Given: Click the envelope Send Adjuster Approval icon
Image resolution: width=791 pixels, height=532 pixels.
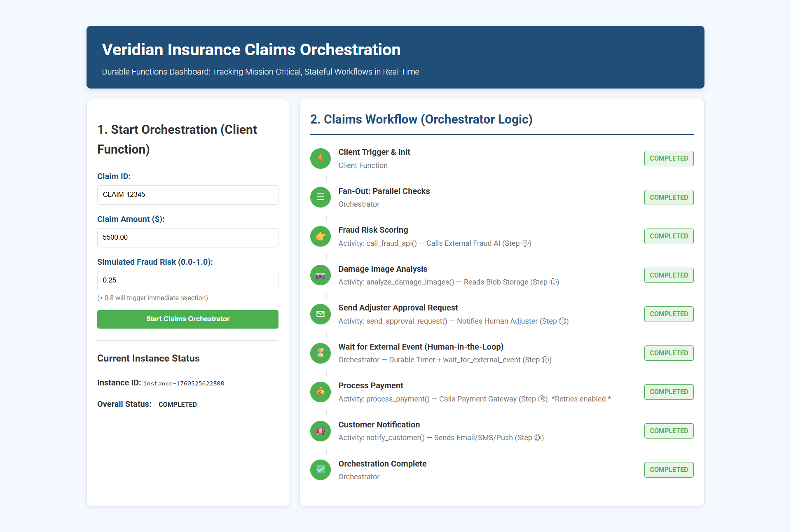Looking at the screenshot, I should [x=320, y=314].
